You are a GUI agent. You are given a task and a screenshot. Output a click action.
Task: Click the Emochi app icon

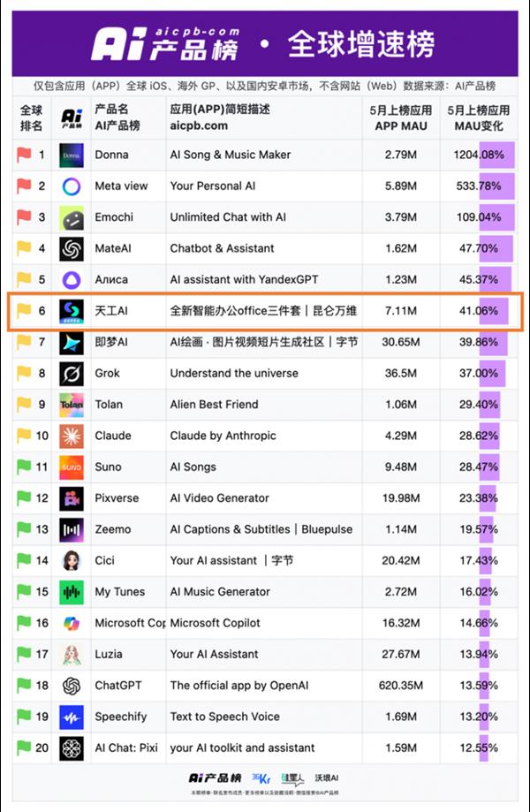click(72, 217)
